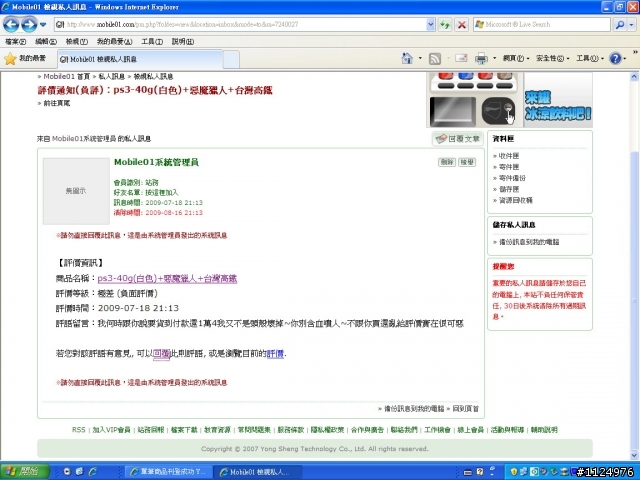Open the 網頁(P) toolbar dropdown

(516, 59)
